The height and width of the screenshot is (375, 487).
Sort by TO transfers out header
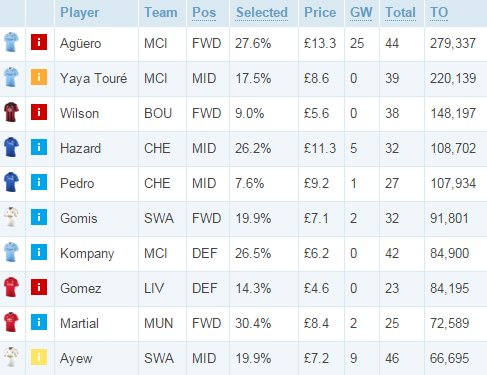coord(439,13)
